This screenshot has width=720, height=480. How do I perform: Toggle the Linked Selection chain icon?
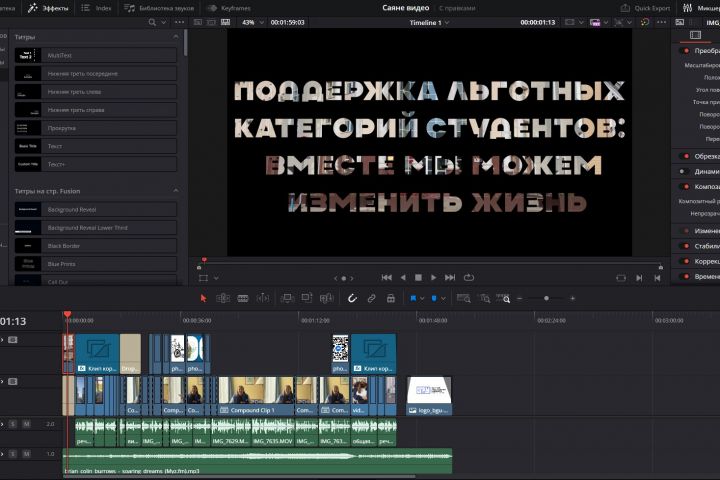pyautogui.click(x=371, y=299)
